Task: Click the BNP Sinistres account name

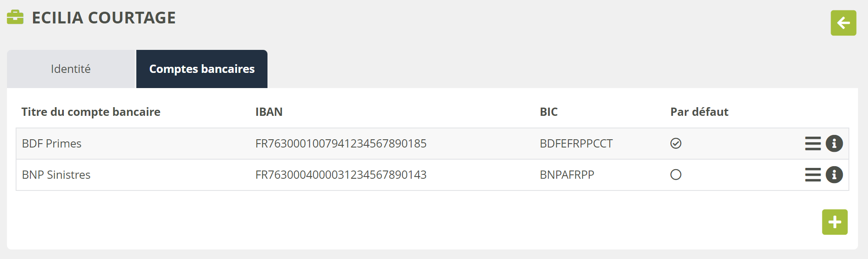Action: [x=56, y=175]
